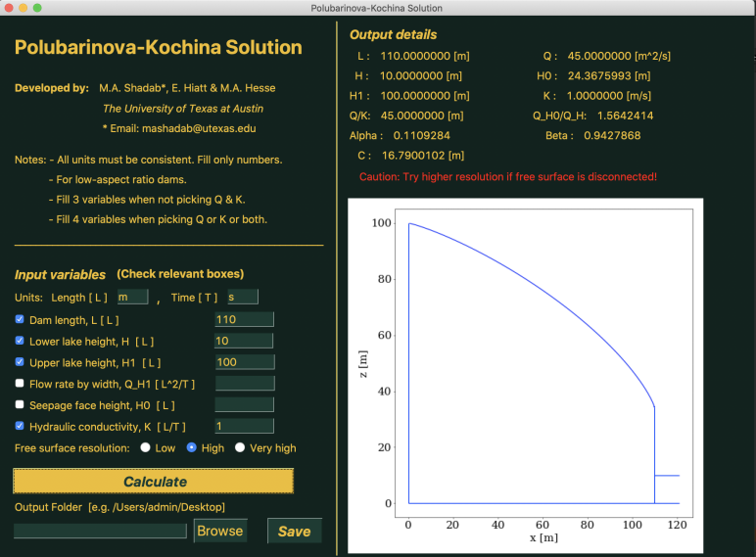This screenshot has height=557, width=756.
Task: Toggle the Dam length L checkbox
Action: point(20,319)
